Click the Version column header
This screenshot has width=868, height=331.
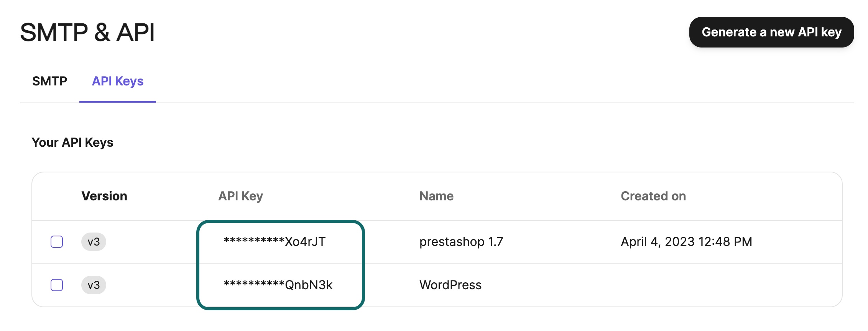pos(104,196)
